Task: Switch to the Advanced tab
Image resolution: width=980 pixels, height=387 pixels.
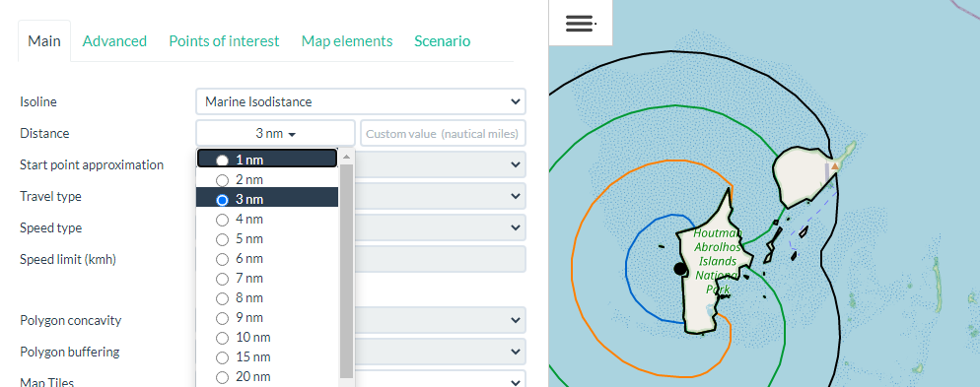Action: tap(114, 41)
